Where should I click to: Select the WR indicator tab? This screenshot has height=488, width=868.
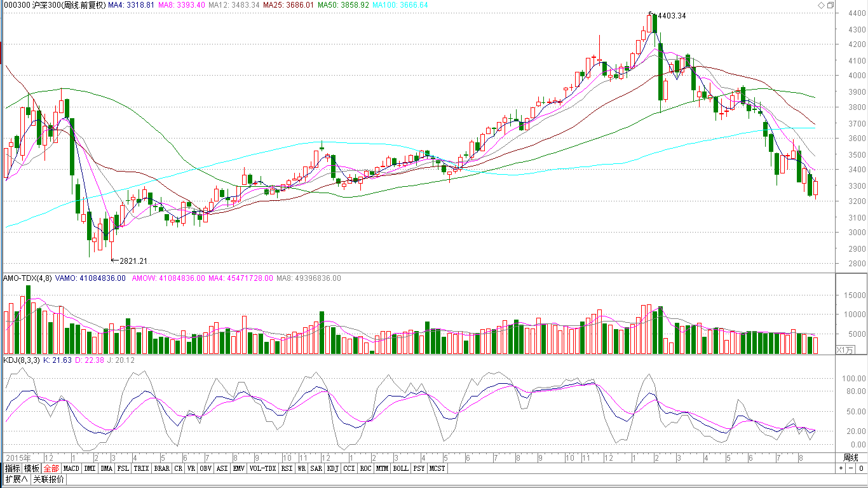pos(302,468)
